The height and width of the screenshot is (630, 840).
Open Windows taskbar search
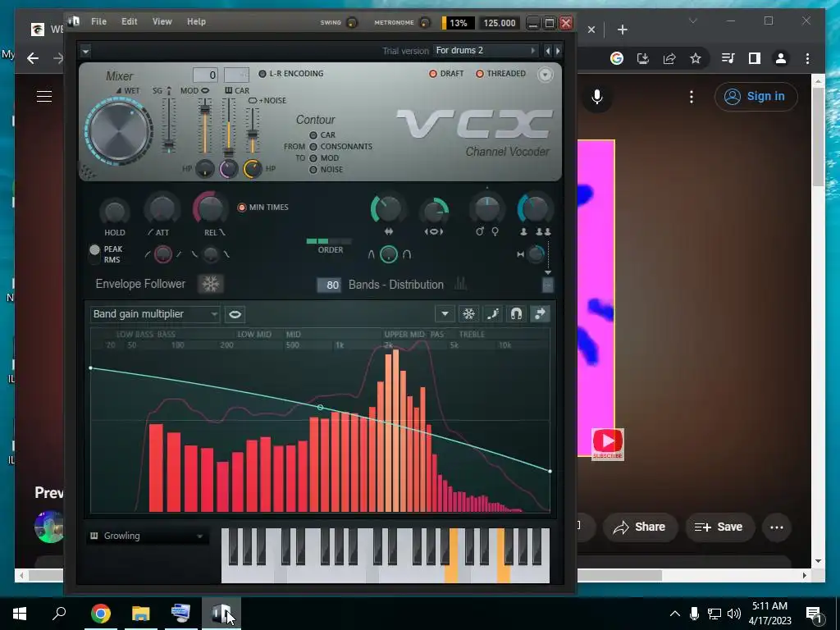click(59, 614)
